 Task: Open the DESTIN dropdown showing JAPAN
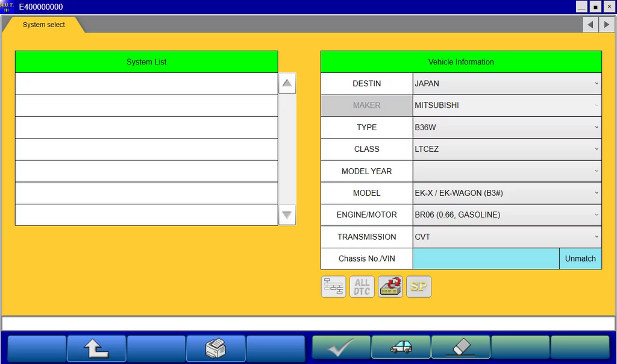pyautogui.click(x=507, y=84)
